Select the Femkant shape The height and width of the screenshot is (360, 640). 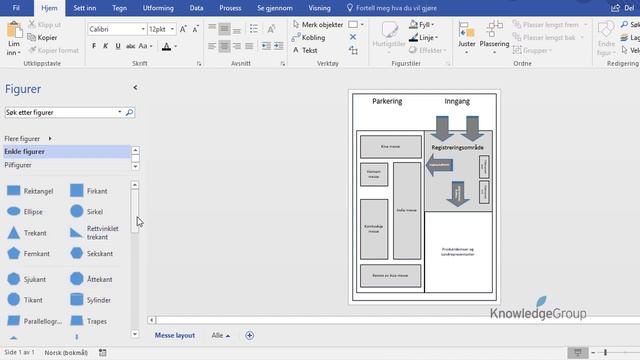pyautogui.click(x=28, y=253)
